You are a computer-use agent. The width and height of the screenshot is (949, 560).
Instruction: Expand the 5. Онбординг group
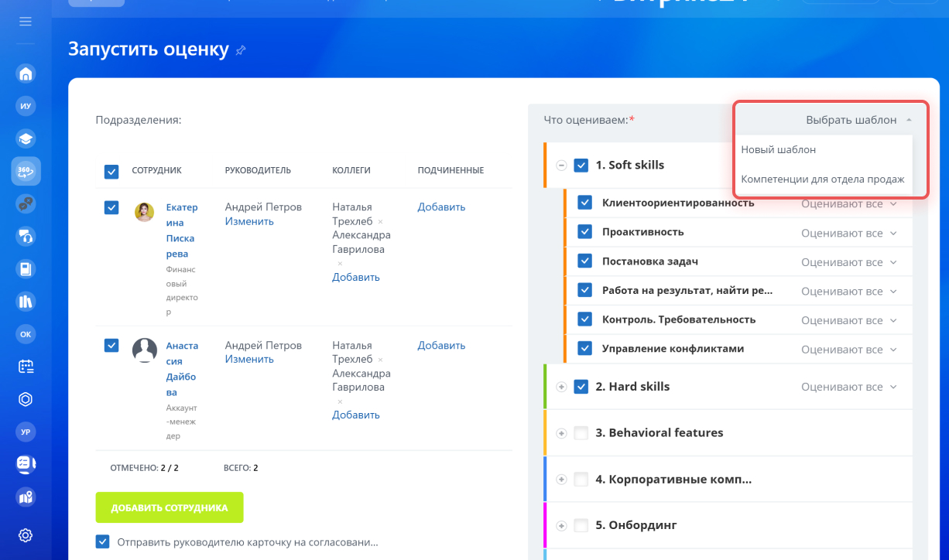(x=561, y=525)
